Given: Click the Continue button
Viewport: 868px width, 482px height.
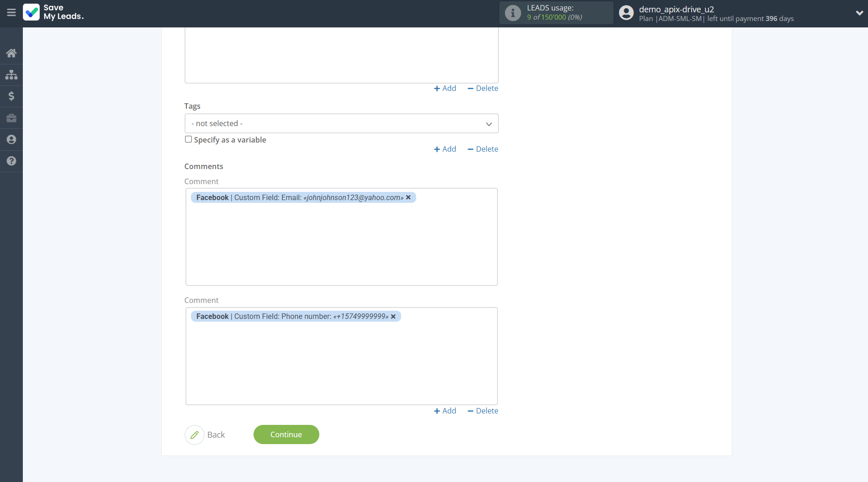Looking at the screenshot, I should click(286, 434).
